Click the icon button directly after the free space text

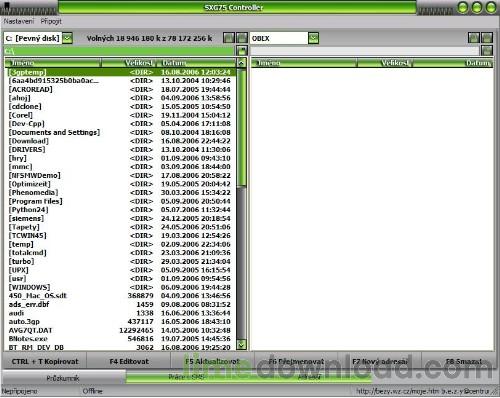pyautogui.click(x=229, y=38)
